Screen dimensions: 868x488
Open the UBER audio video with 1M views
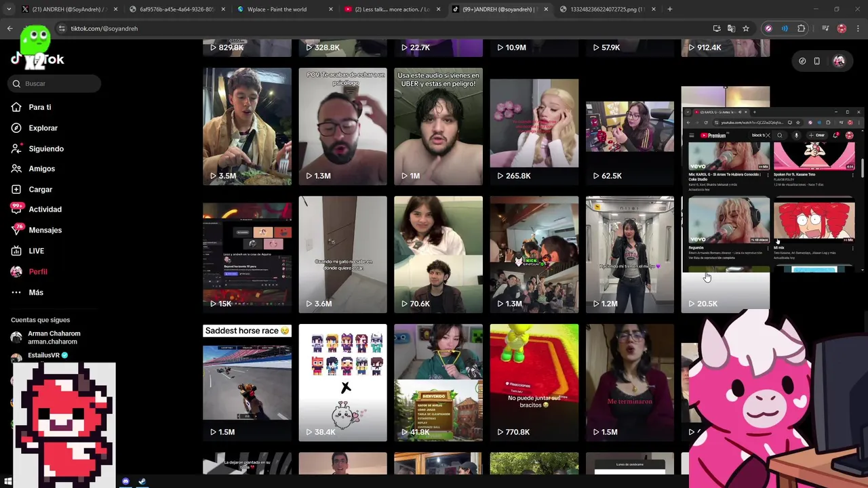(438, 127)
